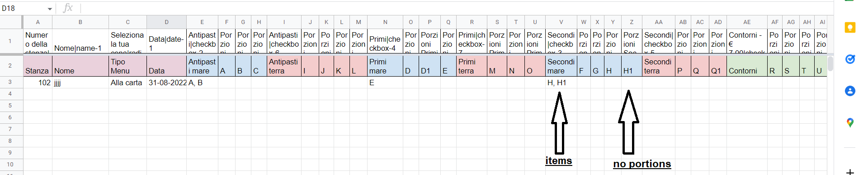Click the underlined no portions label
The height and width of the screenshot is (175, 868).
[x=642, y=164]
